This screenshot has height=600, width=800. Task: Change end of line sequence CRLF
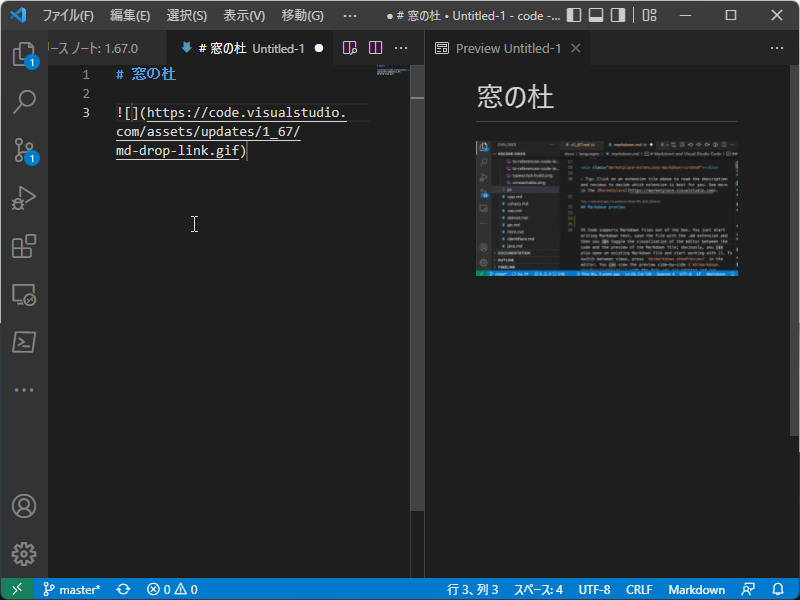coord(639,590)
